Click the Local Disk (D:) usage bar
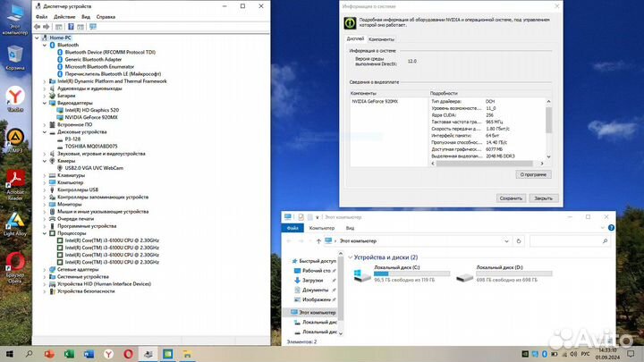The image size is (644, 362). (513, 274)
